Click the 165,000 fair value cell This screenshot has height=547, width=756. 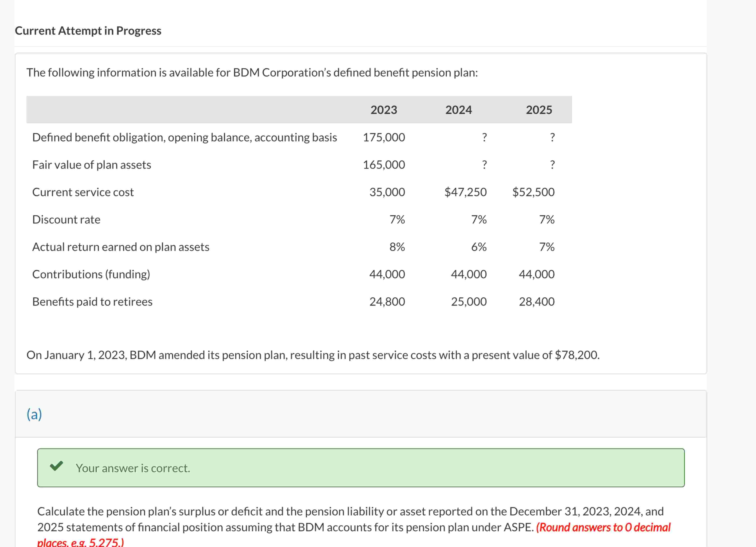(x=384, y=164)
